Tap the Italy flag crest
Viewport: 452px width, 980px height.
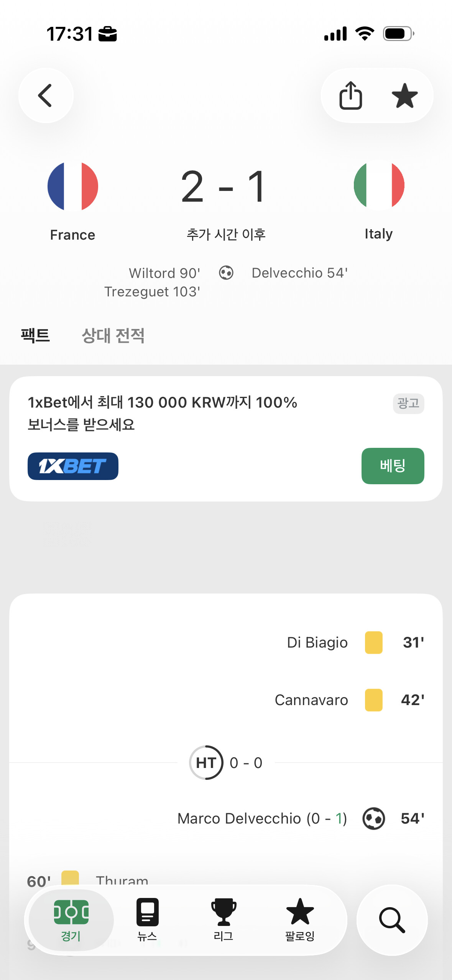tap(379, 186)
